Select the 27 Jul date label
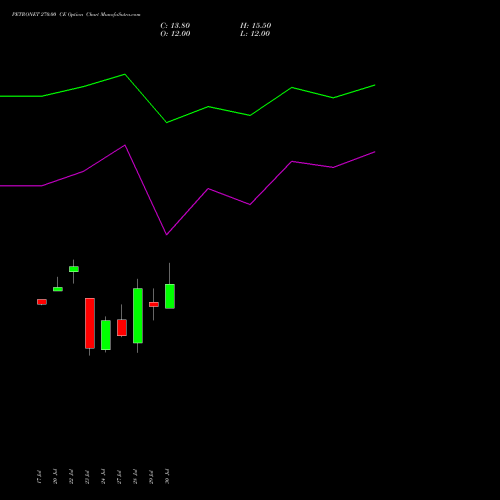The width and height of the screenshot is (500, 500). point(119,477)
